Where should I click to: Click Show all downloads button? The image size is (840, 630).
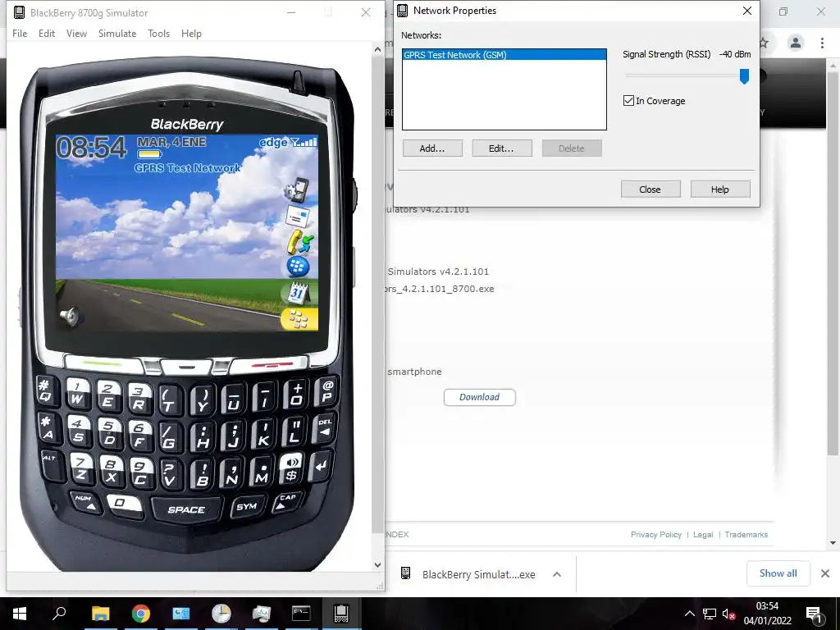coord(778,573)
